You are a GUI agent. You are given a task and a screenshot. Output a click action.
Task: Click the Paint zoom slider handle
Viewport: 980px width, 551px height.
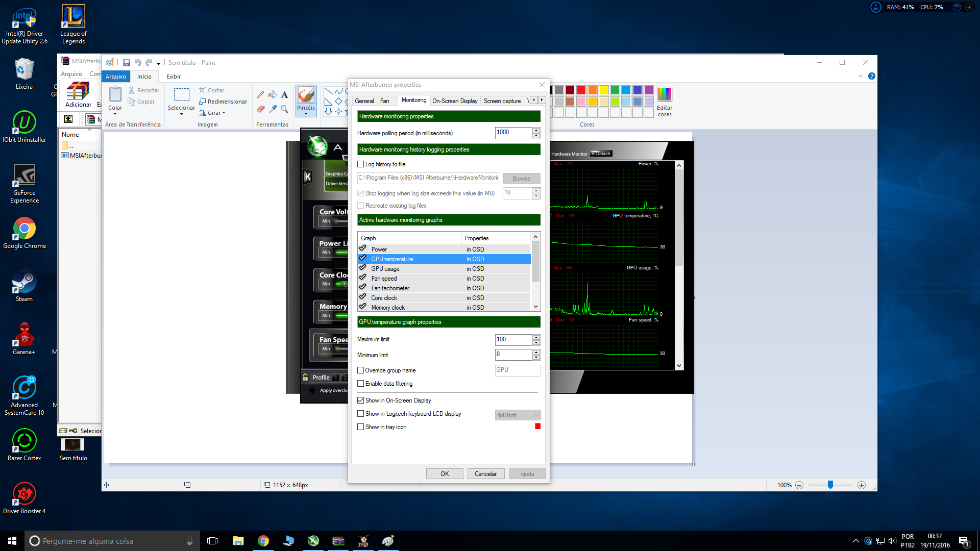[830, 485]
